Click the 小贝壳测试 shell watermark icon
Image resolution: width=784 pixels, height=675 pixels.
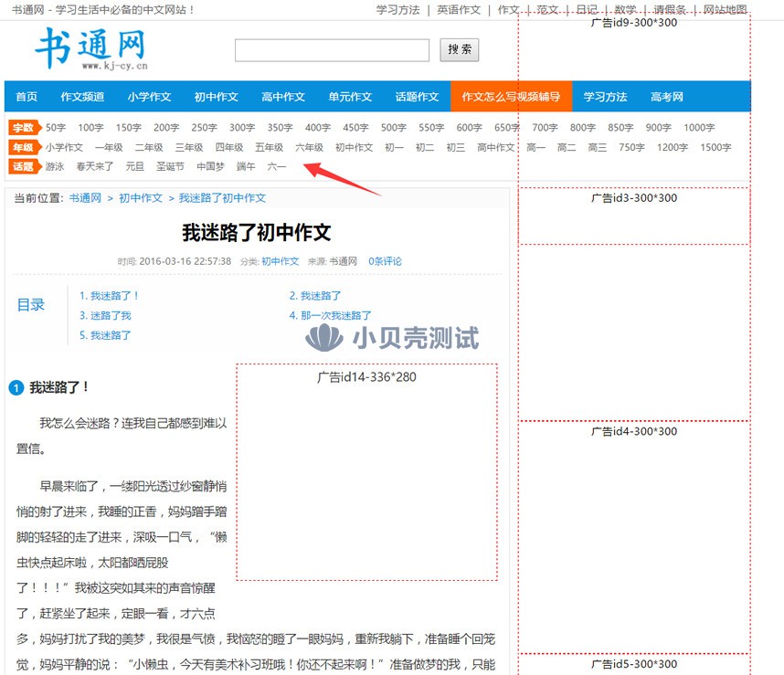[x=323, y=339]
